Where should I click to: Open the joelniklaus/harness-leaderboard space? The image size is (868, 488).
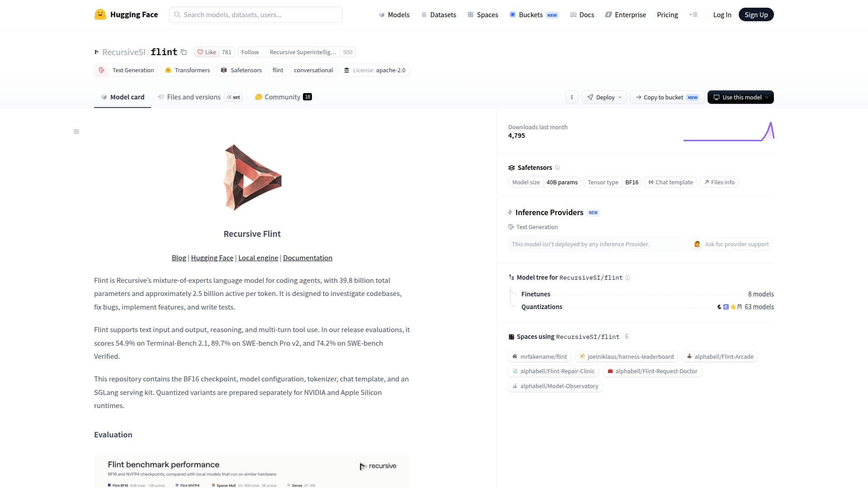[627, 357]
